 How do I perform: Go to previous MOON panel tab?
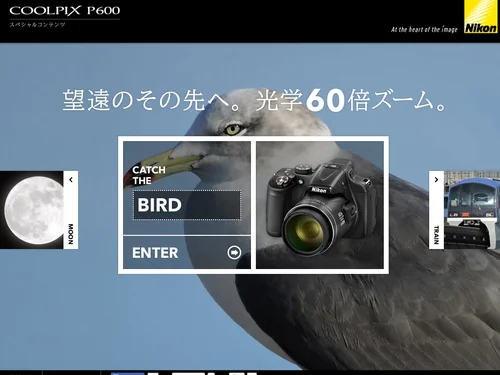point(71,210)
